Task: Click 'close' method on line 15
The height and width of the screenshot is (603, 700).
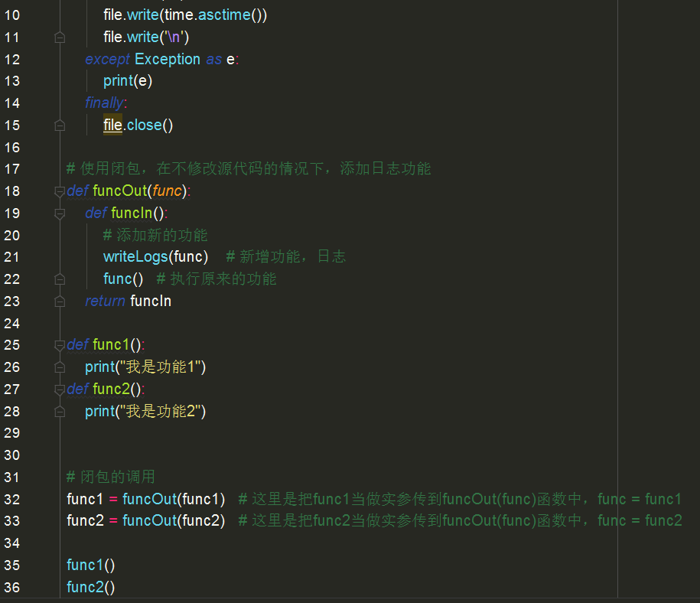Action: [144, 125]
